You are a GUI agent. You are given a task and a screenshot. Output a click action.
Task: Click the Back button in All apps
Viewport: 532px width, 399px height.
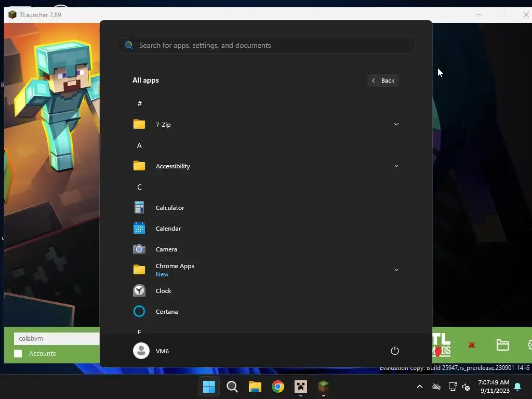coord(383,81)
